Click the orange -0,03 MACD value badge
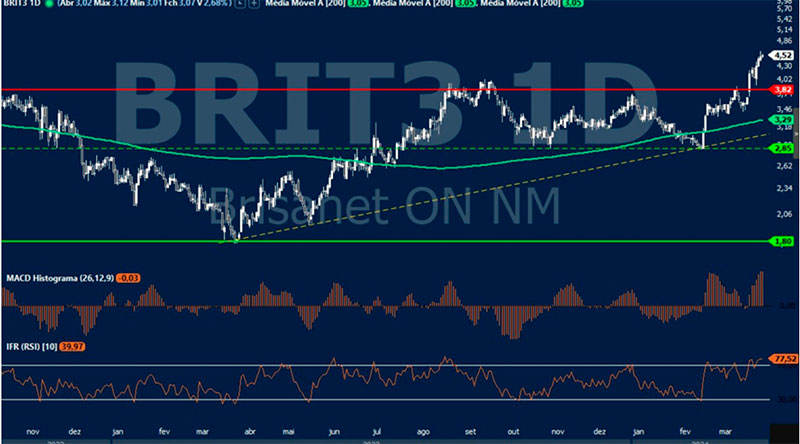Image resolution: width=800 pixels, height=444 pixels. (128, 278)
